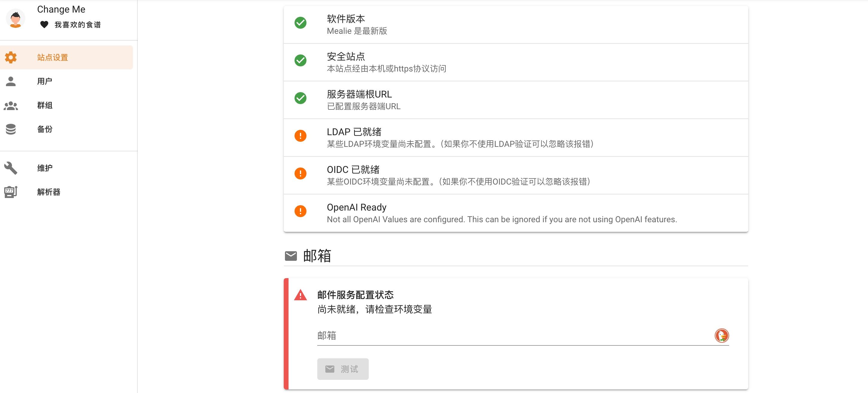Select the 服务器端根URL status row
This screenshot has height=393, width=868.
516,100
